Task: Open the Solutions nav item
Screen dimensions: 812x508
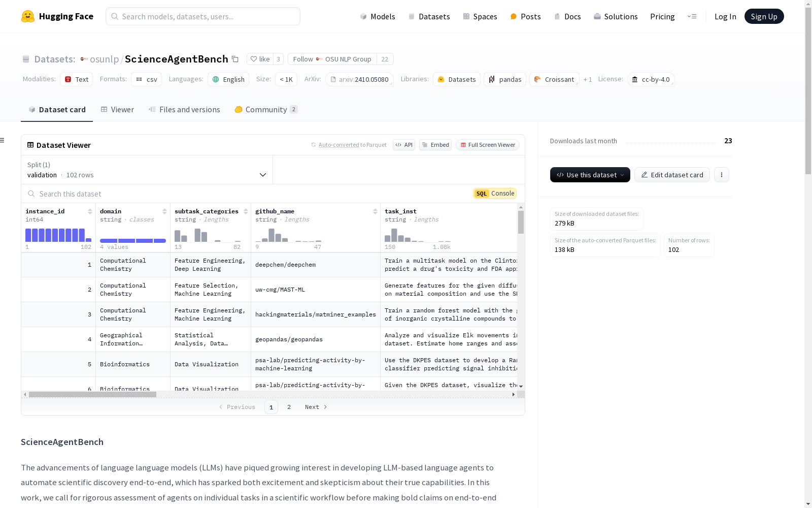Action: click(615, 16)
